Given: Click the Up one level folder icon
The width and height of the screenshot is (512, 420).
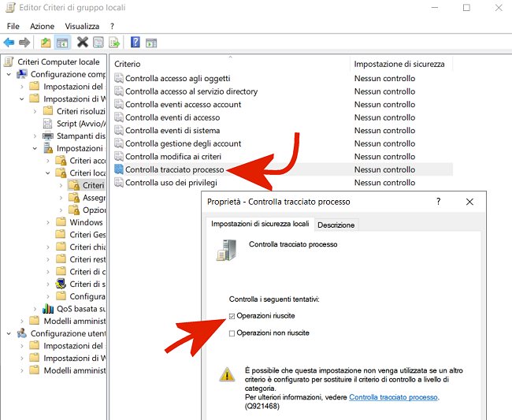Looking at the screenshot, I should click(x=46, y=43).
